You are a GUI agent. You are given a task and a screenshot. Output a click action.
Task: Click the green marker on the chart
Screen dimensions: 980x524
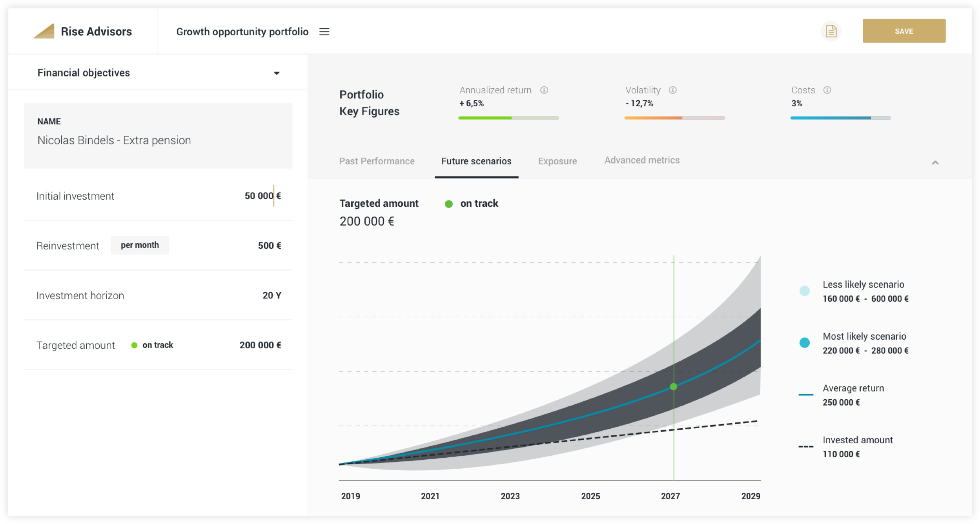coord(674,387)
